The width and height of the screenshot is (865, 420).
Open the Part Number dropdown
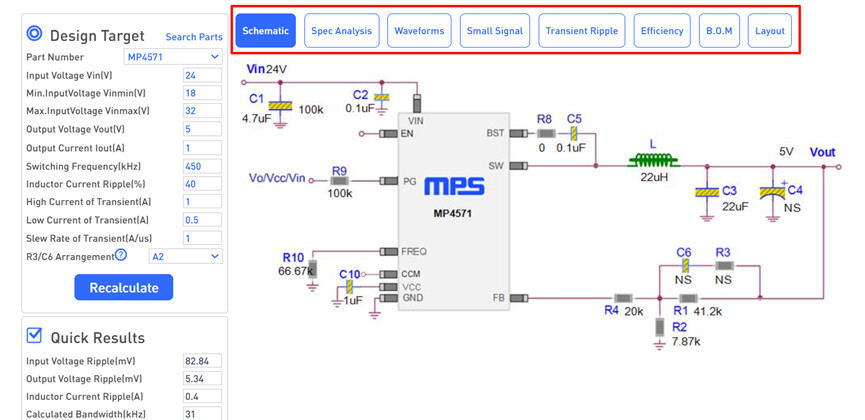click(173, 57)
